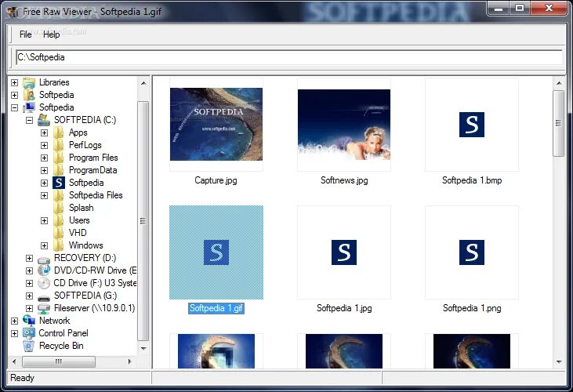Select the VHD tree label
Viewport: 573px width, 392px height.
pos(78,233)
